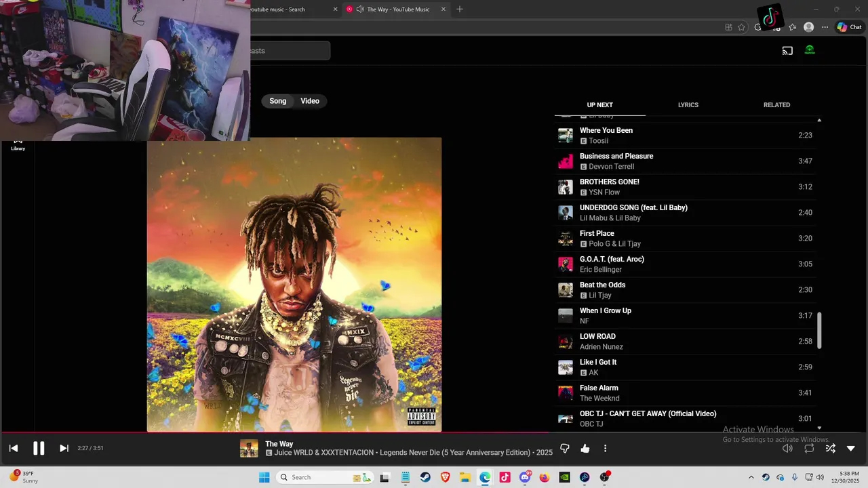
Task: Play 'False Alarm' by The Weeknd
Action: tap(685, 393)
